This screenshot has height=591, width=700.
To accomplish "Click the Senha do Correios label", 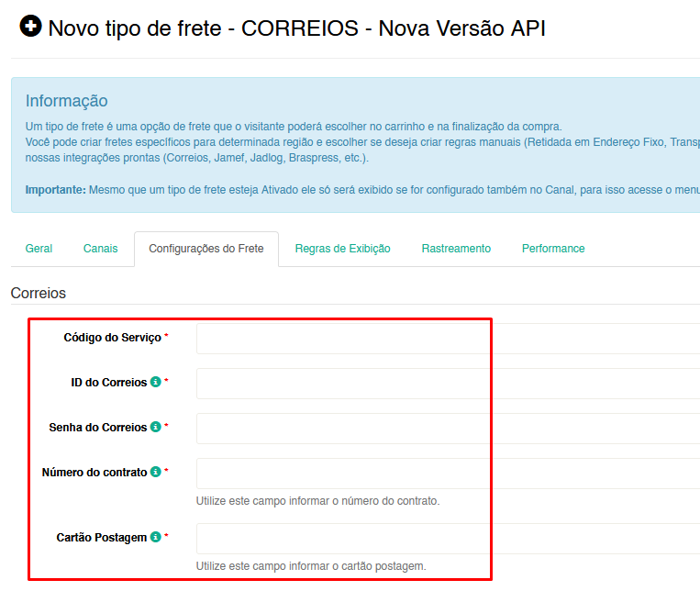I will [x=98, y=428].
